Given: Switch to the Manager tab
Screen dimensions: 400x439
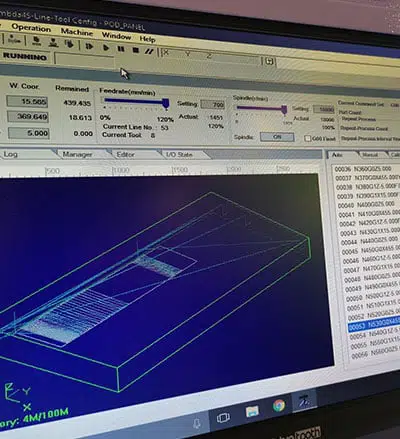Looking at the screenshot, I should (78, 154).
